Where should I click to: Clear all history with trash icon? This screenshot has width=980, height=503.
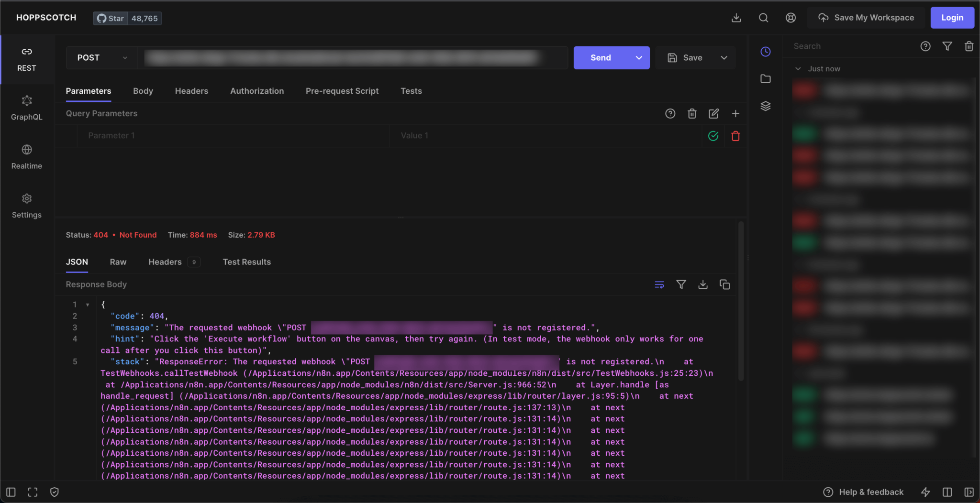click(x=969, y=46)
